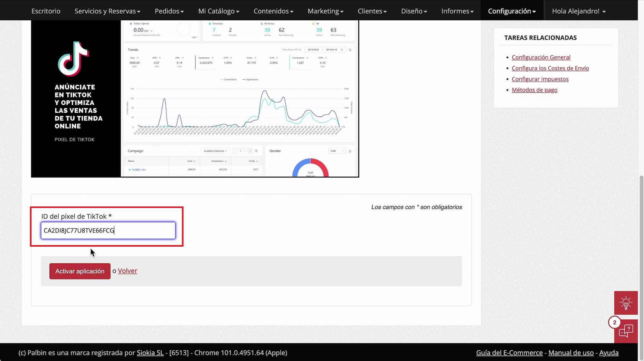The height and width of the screenshot is (361, 644).
Task: Expand the Informes menu
Action: [x=457, y=11]
